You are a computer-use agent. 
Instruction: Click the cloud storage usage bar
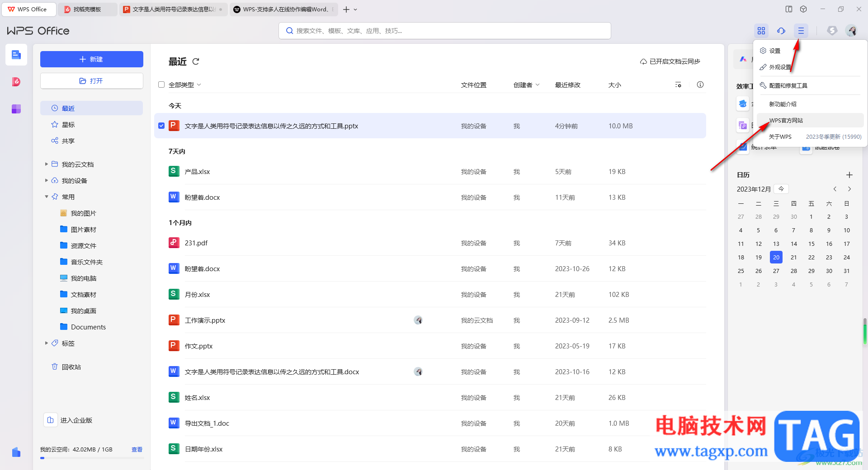(x=92, y=458)
